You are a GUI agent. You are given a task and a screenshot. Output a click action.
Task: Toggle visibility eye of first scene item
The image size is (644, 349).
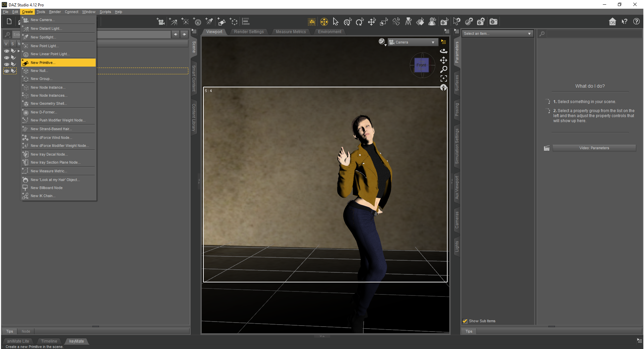(7, 51)
